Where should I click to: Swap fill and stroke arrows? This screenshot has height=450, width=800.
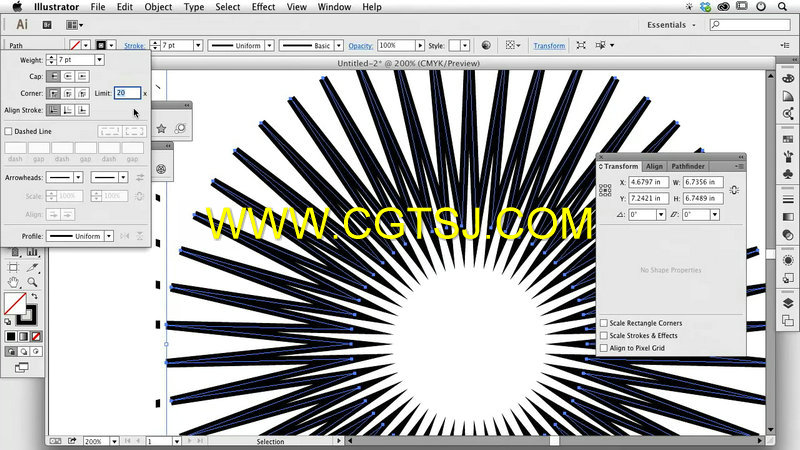[35, 296]
